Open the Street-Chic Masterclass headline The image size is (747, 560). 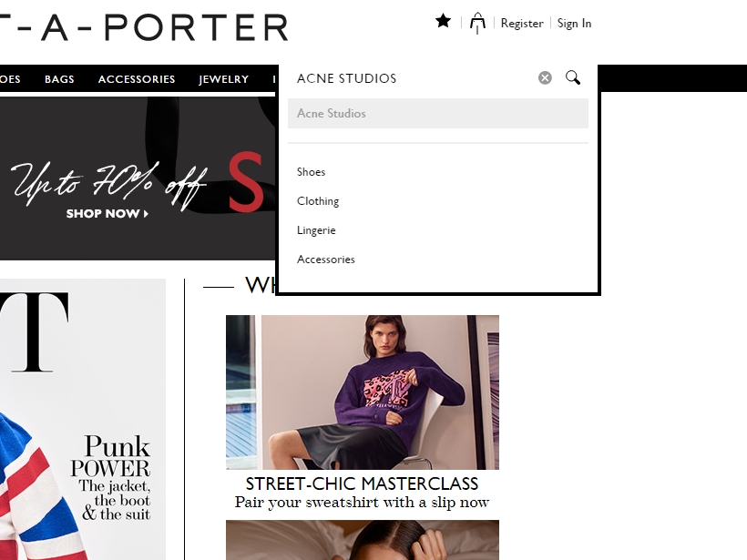tap(362, 484)
